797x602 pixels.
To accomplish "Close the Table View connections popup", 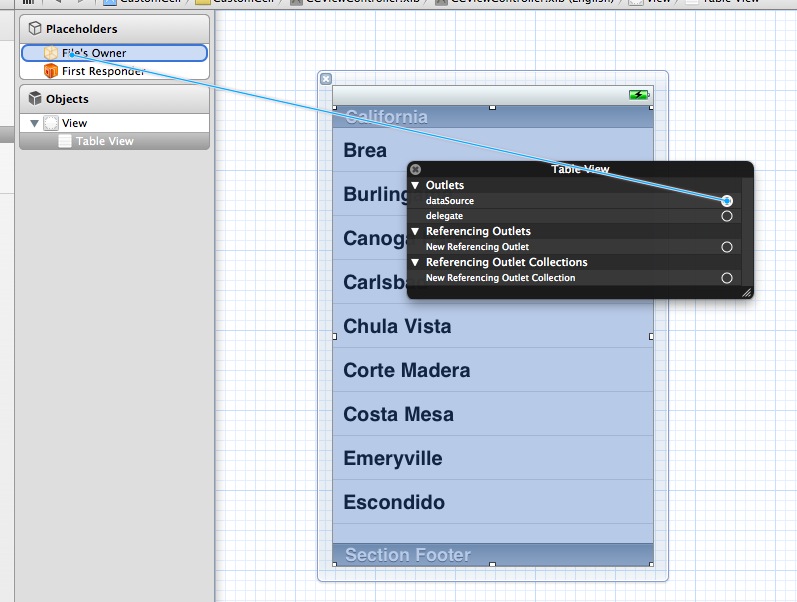I will coord(416,170).
